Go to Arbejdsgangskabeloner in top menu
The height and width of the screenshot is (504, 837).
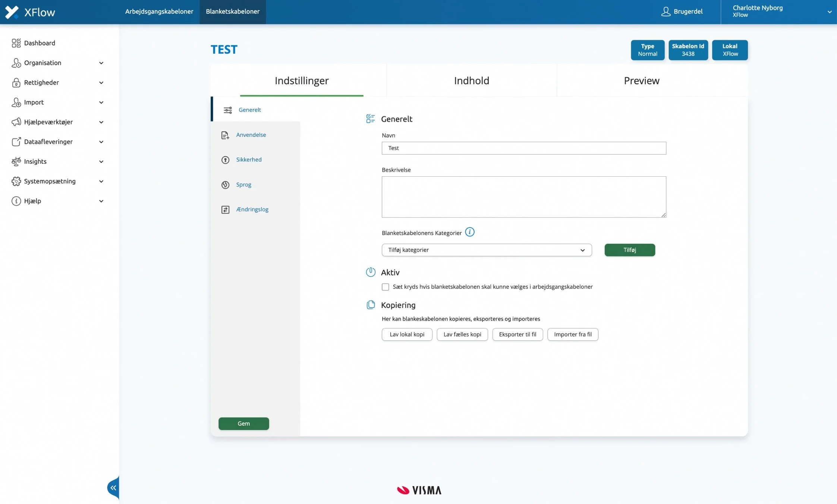tap(159, 12)
